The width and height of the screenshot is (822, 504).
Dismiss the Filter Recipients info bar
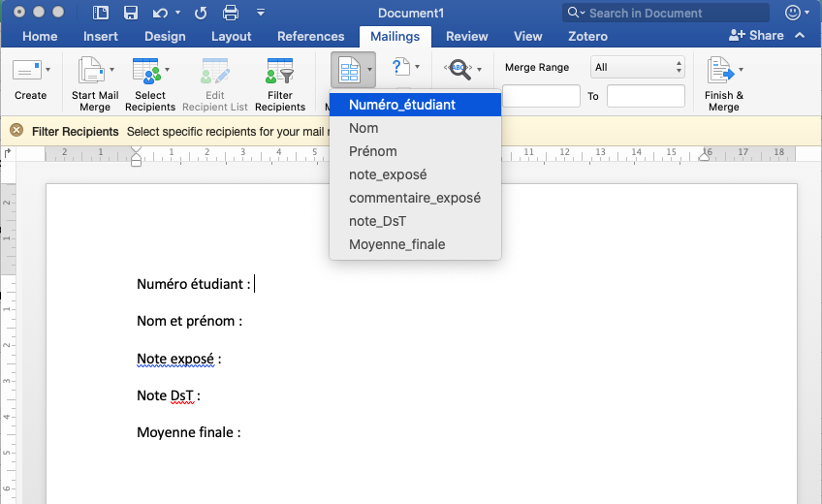[x=16, y=130]
